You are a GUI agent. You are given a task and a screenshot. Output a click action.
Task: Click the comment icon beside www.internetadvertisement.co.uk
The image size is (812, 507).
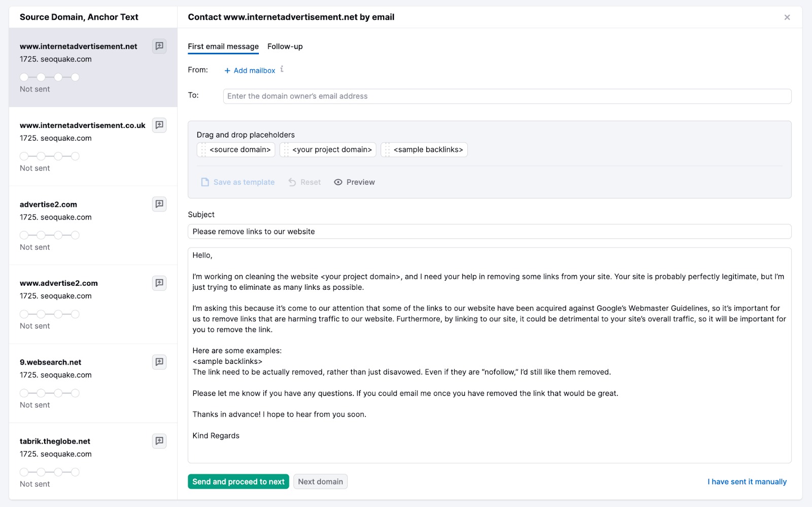(x=159, y=125)
